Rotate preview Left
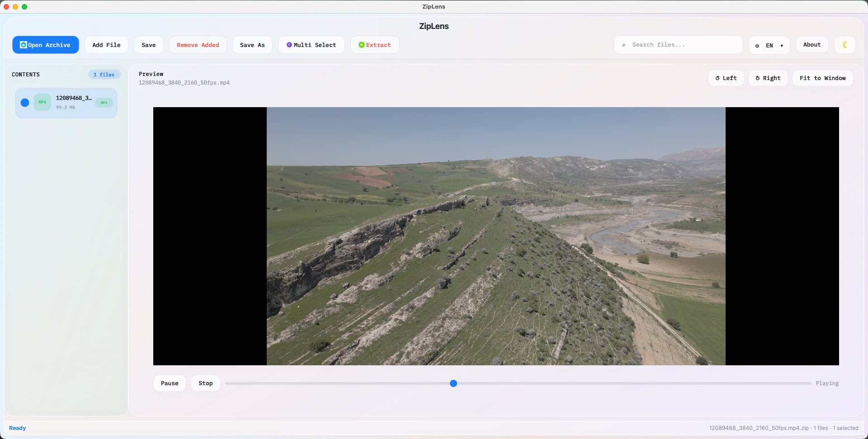 click(x=726, y=78)
